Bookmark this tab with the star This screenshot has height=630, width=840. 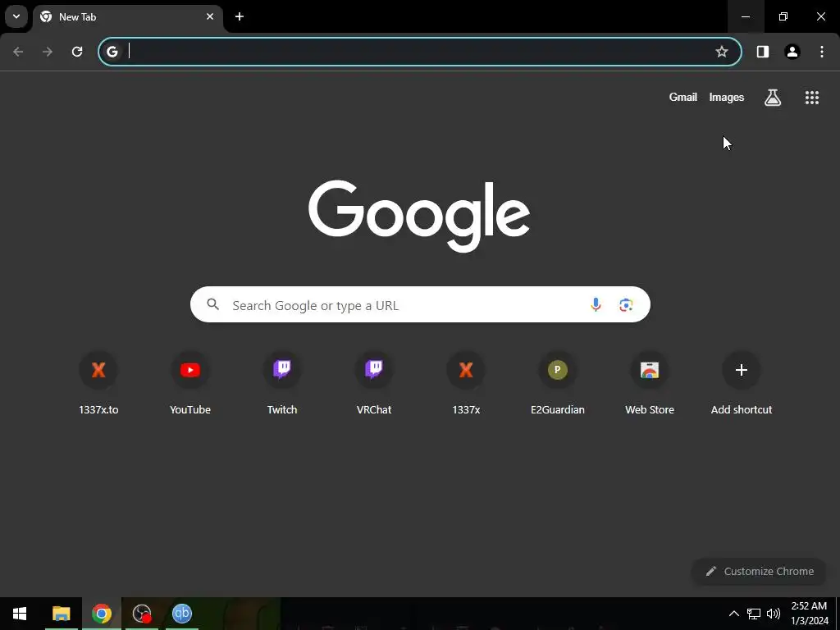tap(722, 52)
